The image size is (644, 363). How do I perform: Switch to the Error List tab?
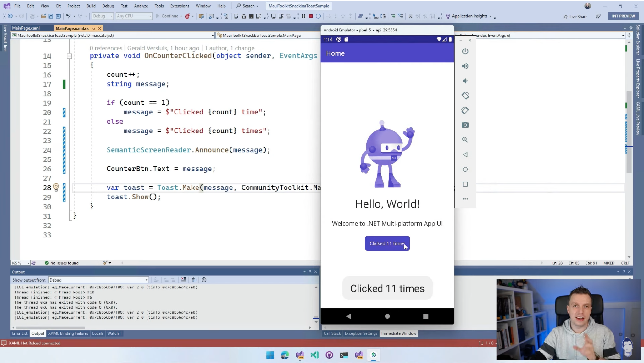[x=20, y=333]
